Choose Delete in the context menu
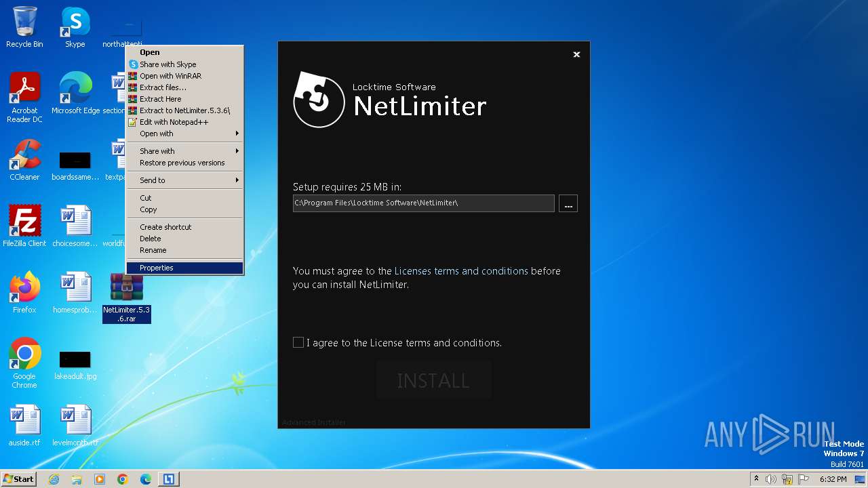Screen dimensions: 868x488 [184, 239]
